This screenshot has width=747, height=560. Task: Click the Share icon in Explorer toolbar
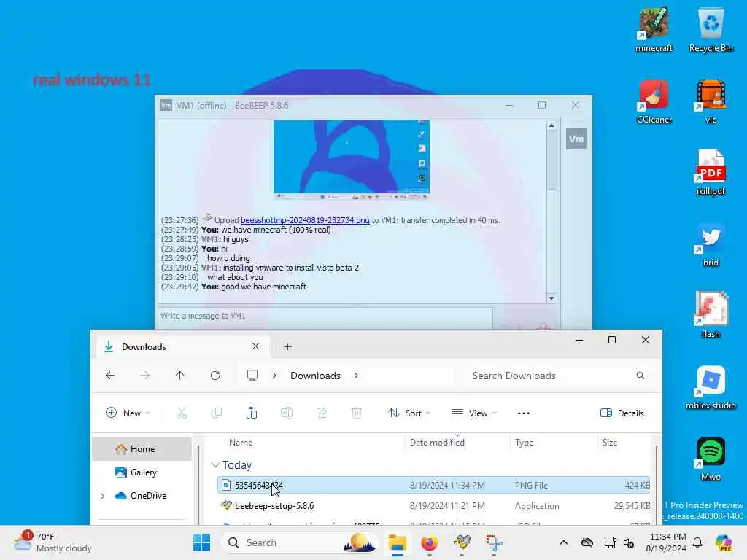[x=322, y=413]
